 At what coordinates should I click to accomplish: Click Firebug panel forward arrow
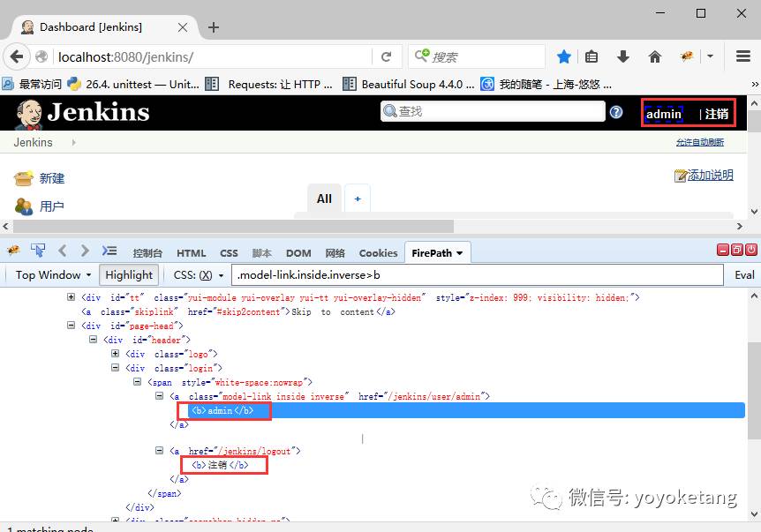(85, 251)
